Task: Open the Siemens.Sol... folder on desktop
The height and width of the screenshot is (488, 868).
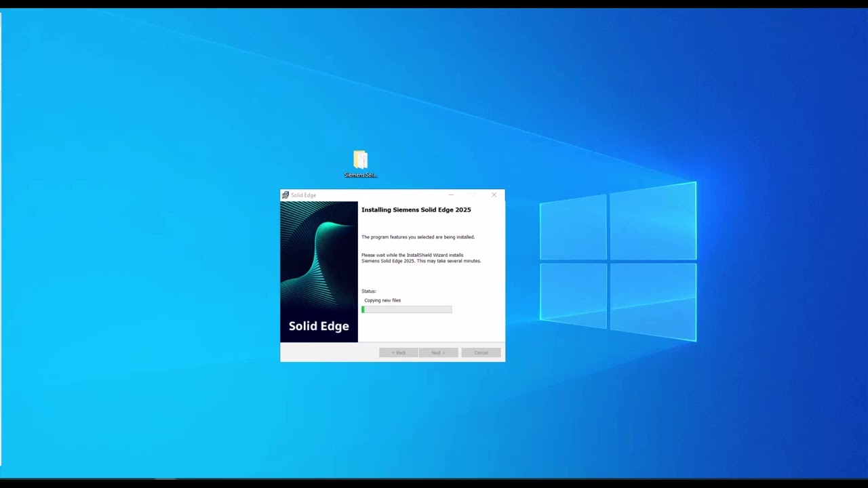Action: click(x=360, y=164)
